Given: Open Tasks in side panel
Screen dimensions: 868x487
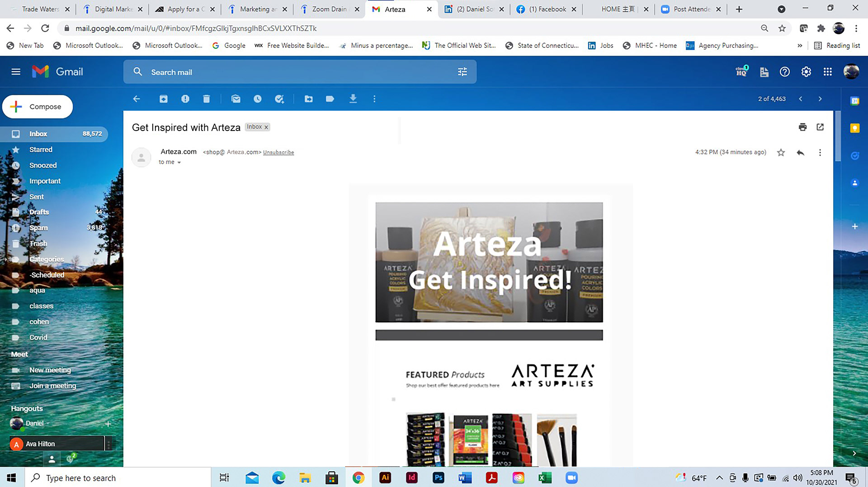Looking at the screenshot, I should tap(854, 156).
